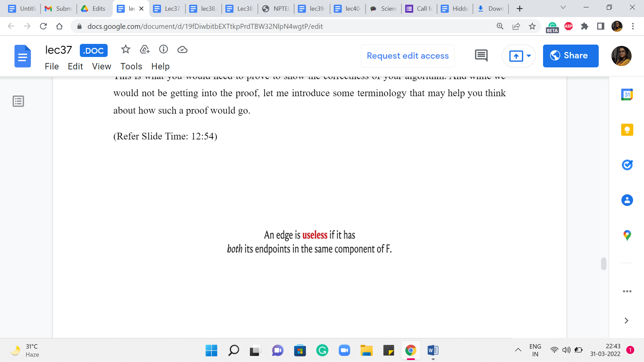Show document outline sidebar icon
Image resolution: width=644 pixels, height=362 pixels.
(x=18, y=101)
